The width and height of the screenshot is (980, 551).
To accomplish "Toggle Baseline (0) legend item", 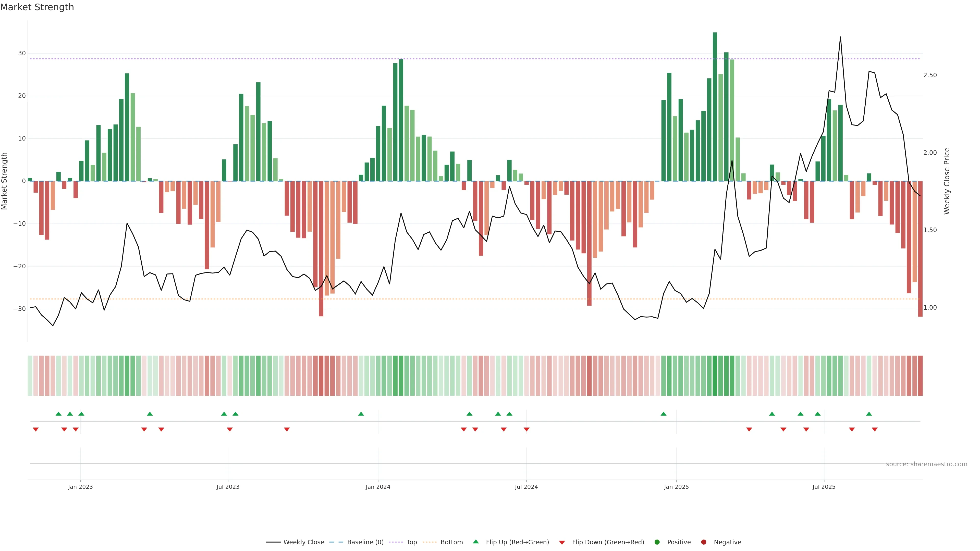I will click(x=365, y=542).
